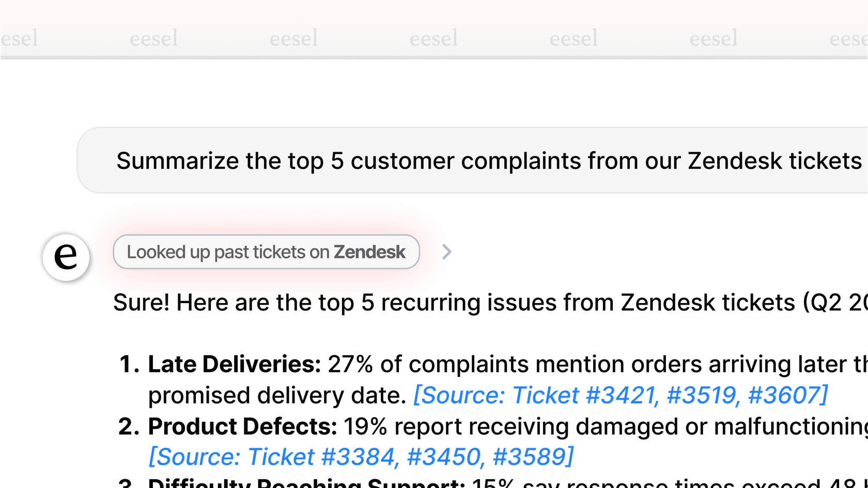Click the "Late Deliveries" bold heading
This screenshot has width=868, height=488.
[235, 365]
